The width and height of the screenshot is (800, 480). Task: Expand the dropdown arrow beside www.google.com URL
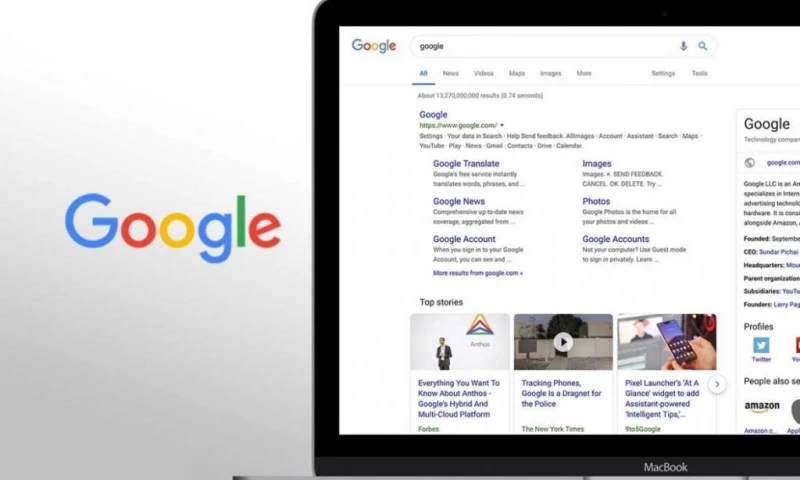click(502, 125)
